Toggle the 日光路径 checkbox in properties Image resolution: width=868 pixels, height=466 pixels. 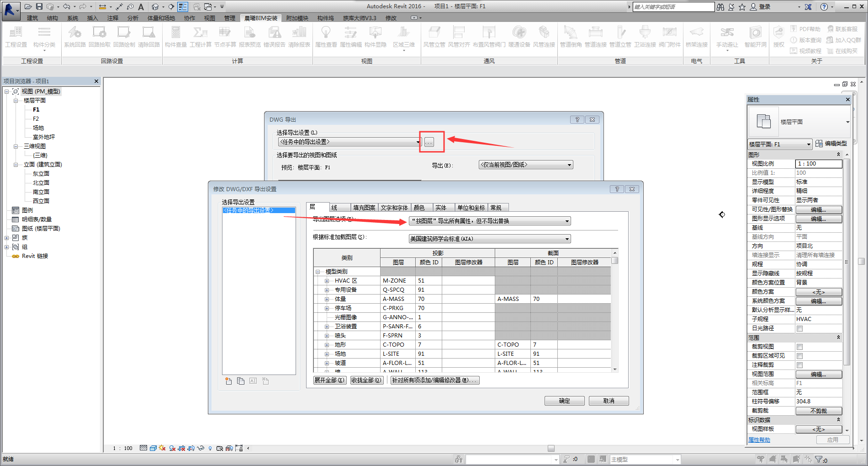point(799,328)
